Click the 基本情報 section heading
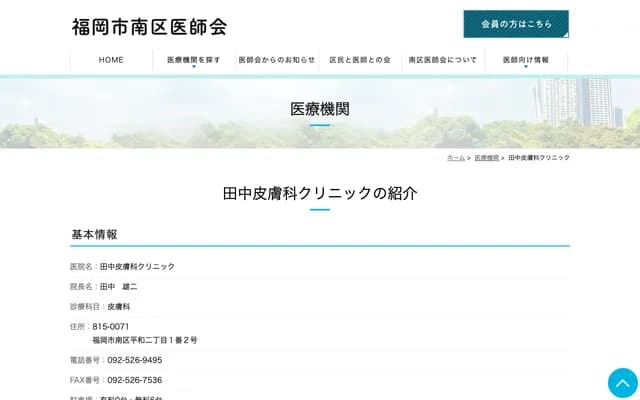Viewport: 640px width, 400px height. pos(94,235)
